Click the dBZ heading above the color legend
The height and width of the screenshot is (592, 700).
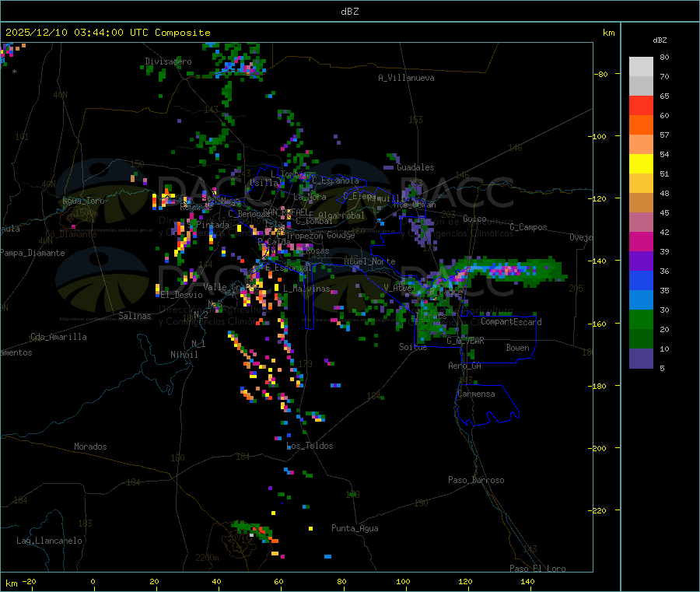tap(660, 40)
